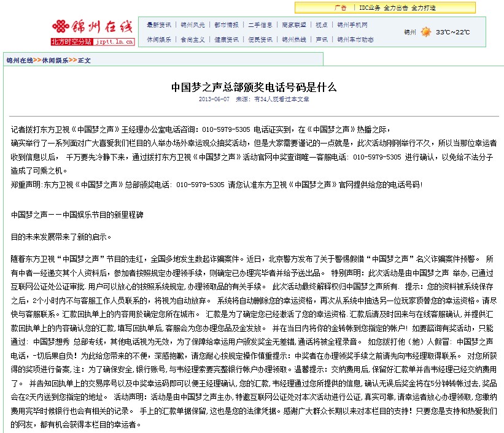Click the sunny weather icon
This screenshot has width=504, height=433.
(426, 32)
